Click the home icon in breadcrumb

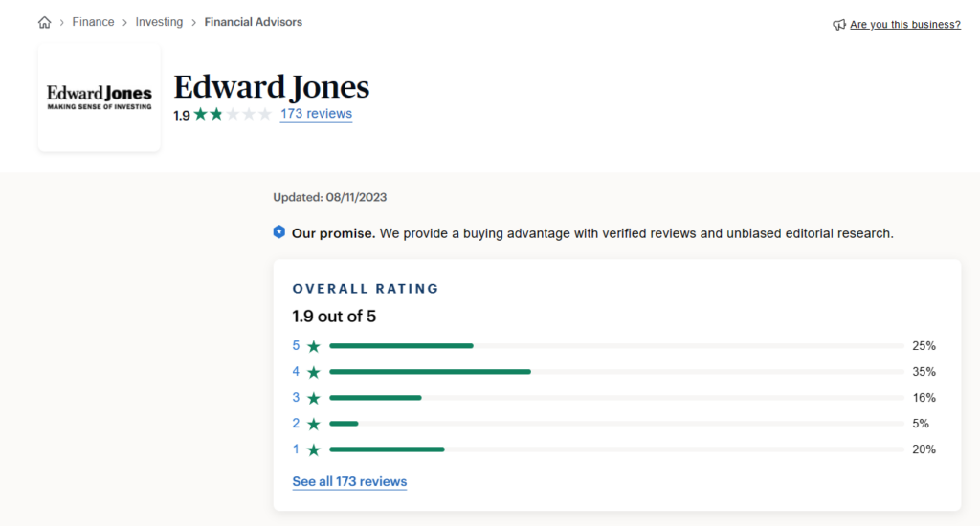44,22
